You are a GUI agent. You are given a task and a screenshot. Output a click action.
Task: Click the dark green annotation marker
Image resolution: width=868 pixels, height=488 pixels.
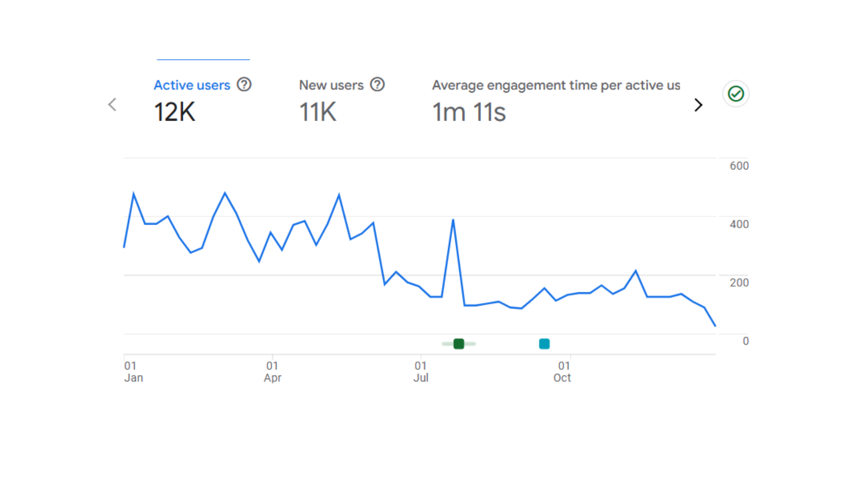(458, 344)
